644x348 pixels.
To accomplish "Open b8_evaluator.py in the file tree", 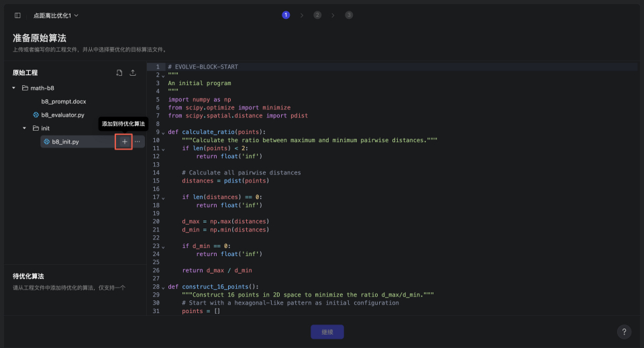I will 62,115.
